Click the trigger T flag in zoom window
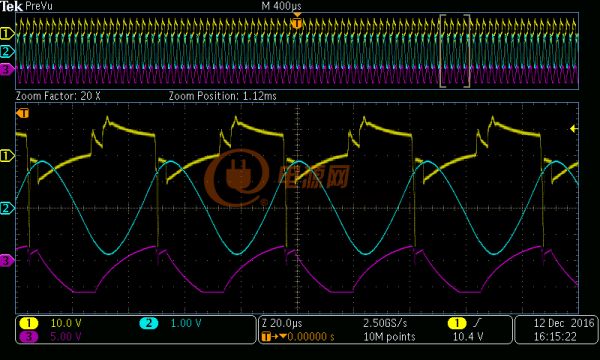Screen dimensions: 600x360 click(x=23, y=113)
